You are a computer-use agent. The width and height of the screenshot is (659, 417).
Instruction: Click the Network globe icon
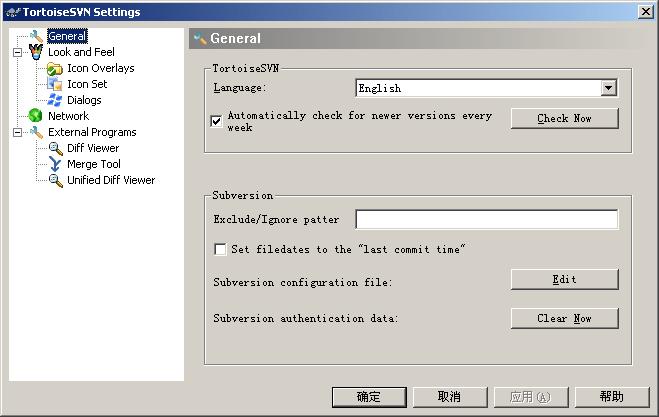click(x=36, y=116)
